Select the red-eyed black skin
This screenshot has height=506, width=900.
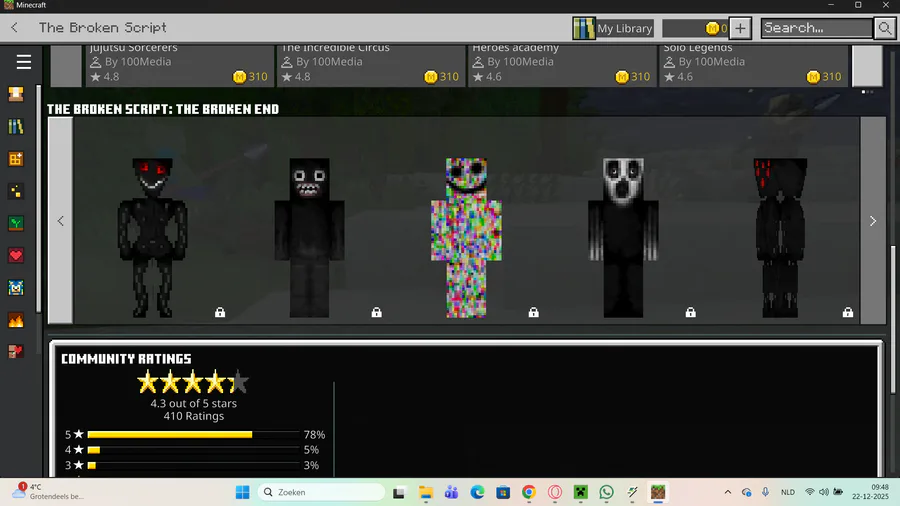tap(152, 237)
